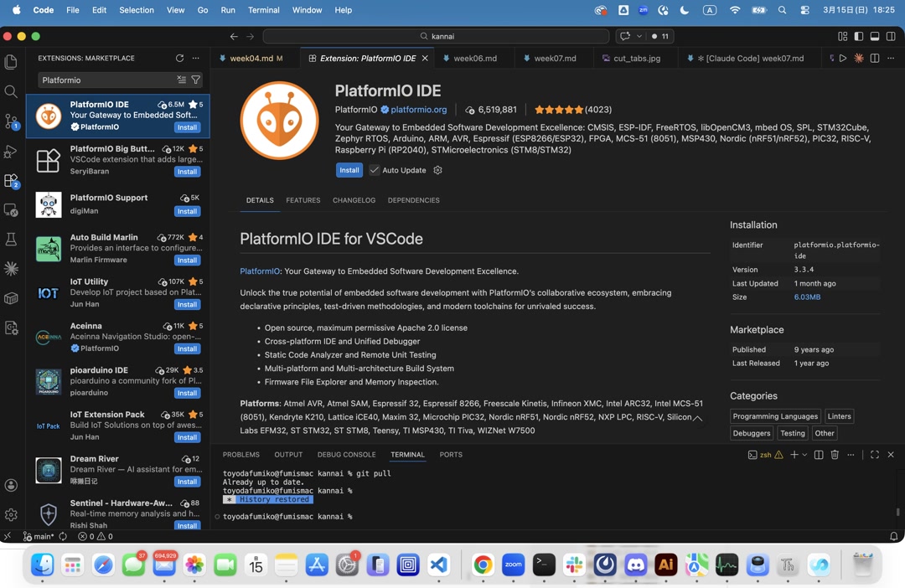Open the Testing flask view

coord(11,238)
